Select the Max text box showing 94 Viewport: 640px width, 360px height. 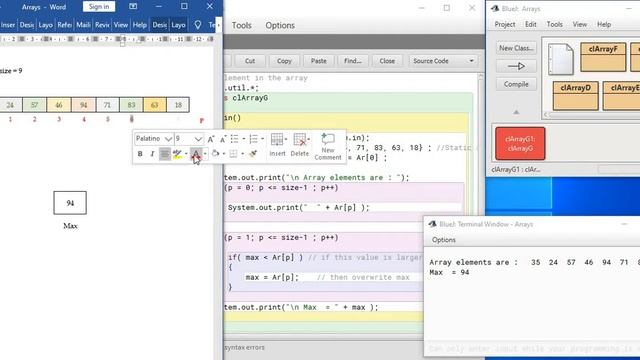pos(70,203)
